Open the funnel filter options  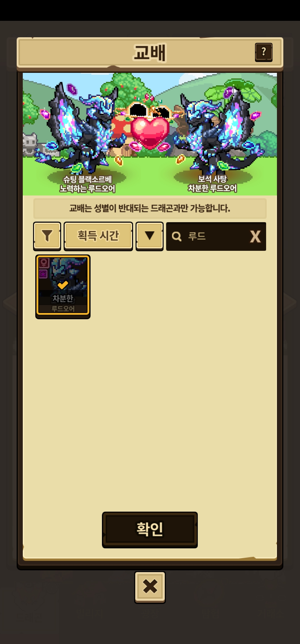pos(47,236)
